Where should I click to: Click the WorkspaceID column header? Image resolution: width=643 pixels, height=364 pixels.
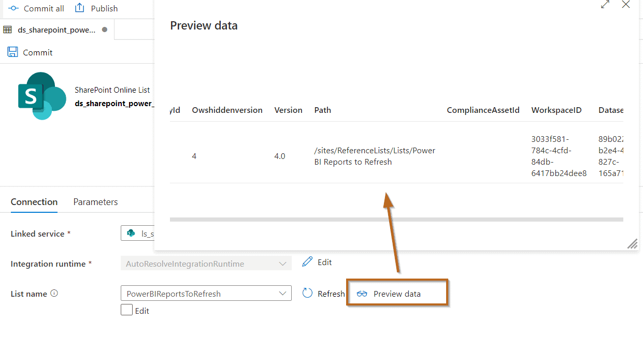(556, 110)
